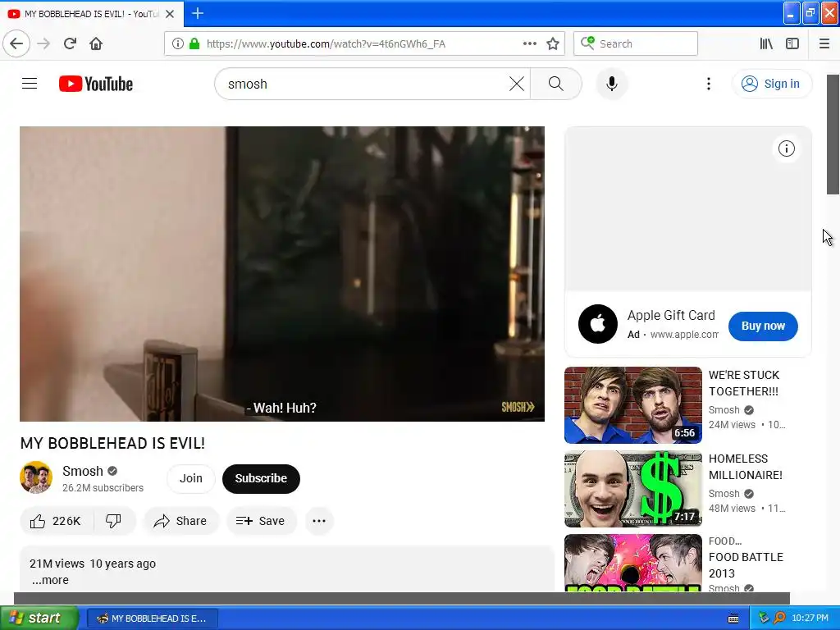Open the Windows start button
The height and width of the screenshot is (630, 840).
(39, 618)
